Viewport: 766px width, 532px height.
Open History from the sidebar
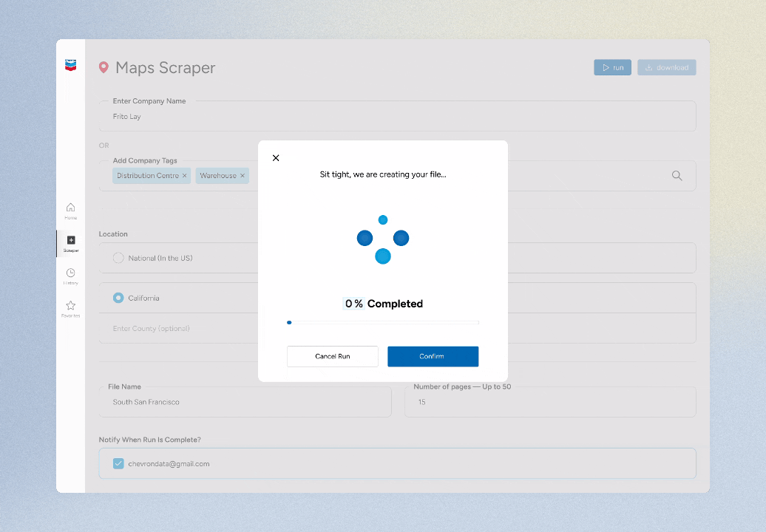71,276
